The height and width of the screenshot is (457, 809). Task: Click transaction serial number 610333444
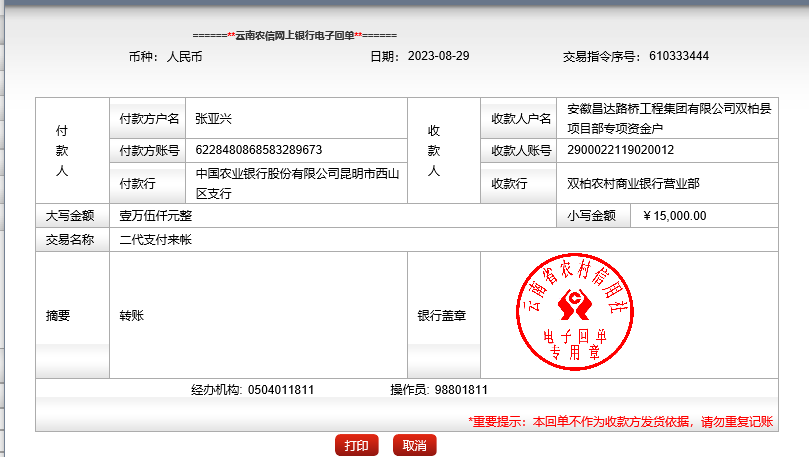[x=678, y=56]
